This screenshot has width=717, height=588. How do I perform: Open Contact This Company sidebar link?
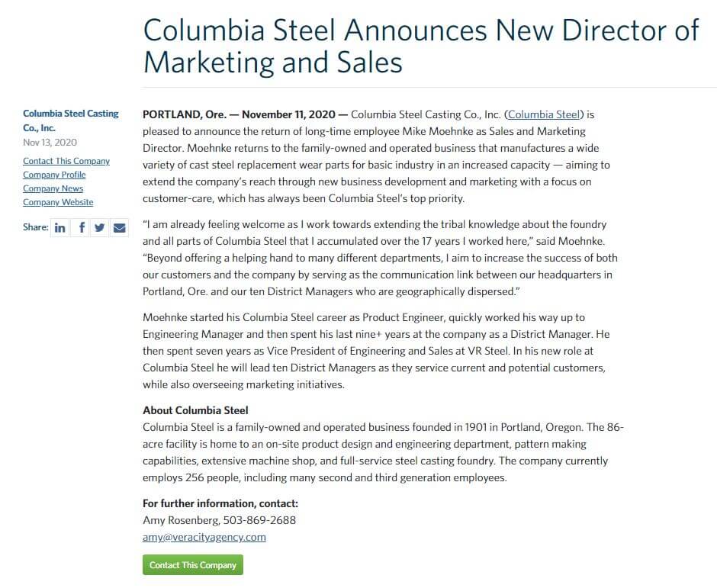pyautogui.click(x=66, y=161)
